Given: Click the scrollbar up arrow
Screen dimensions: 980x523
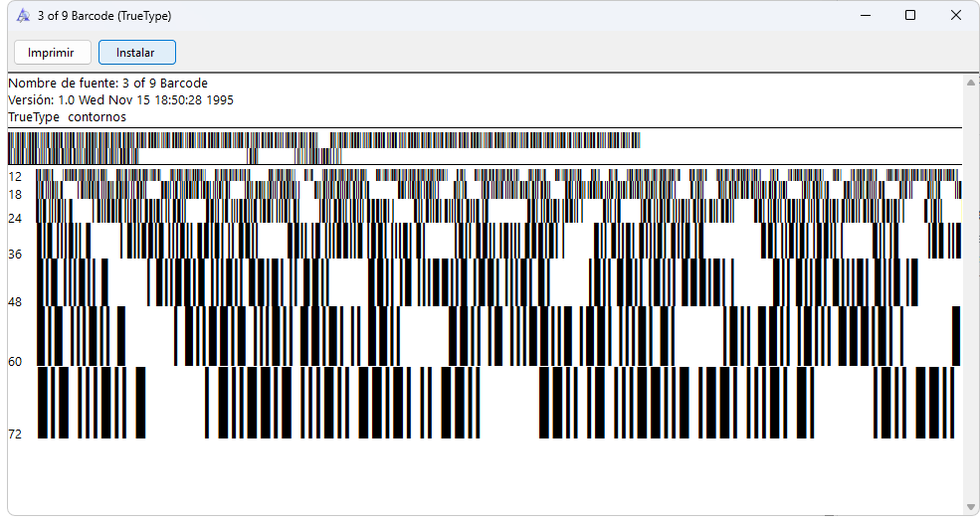Looking at the screenshot, I should tap(971, 83).
